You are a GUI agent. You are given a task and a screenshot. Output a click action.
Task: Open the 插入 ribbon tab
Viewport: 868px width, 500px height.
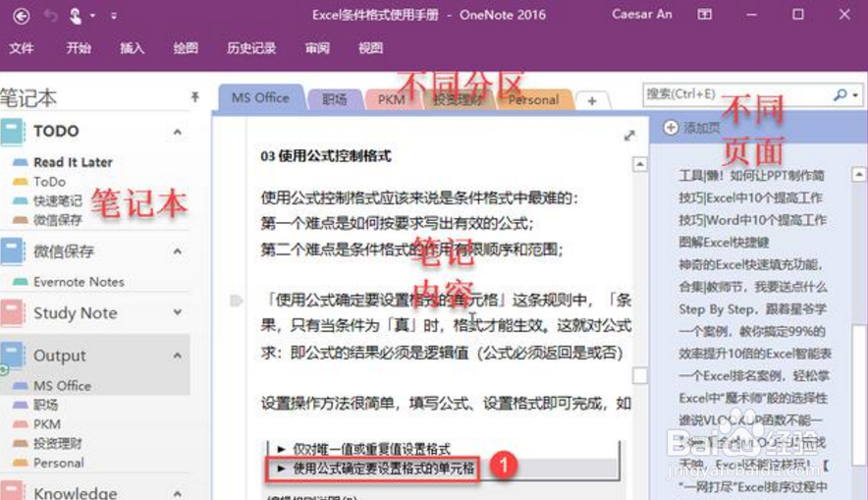tap(132, 48)
